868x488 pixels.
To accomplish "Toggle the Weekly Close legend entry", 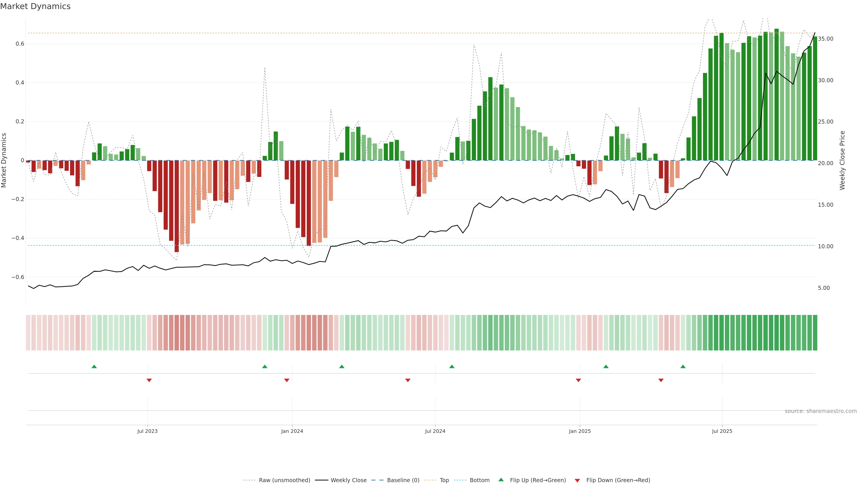I will [x=348, y=480].
